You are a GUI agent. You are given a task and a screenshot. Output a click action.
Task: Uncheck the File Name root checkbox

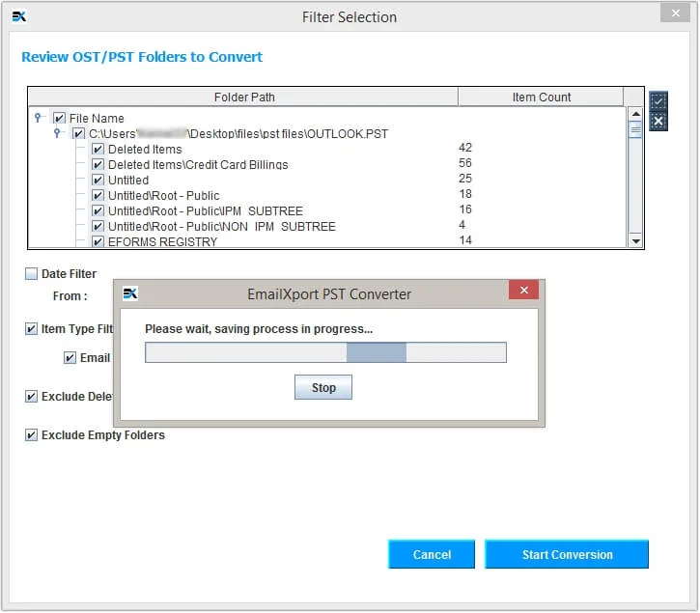pos(59,119)
